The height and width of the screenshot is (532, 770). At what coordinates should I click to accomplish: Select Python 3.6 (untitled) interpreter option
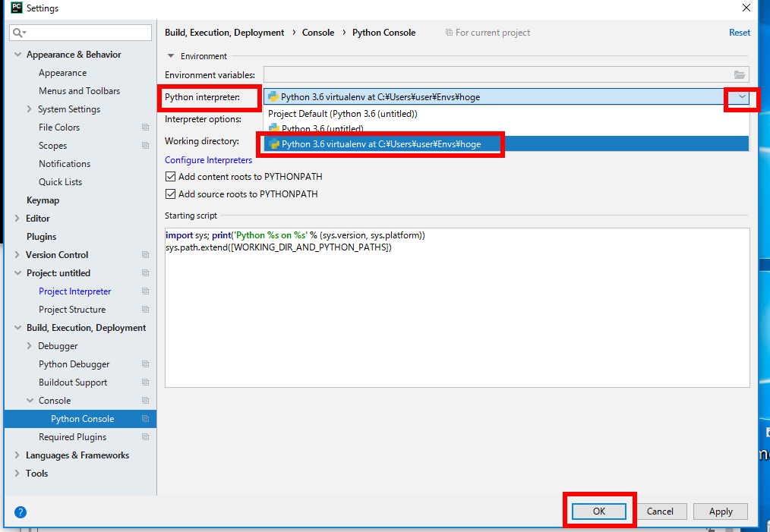click(x=506, y=128)
